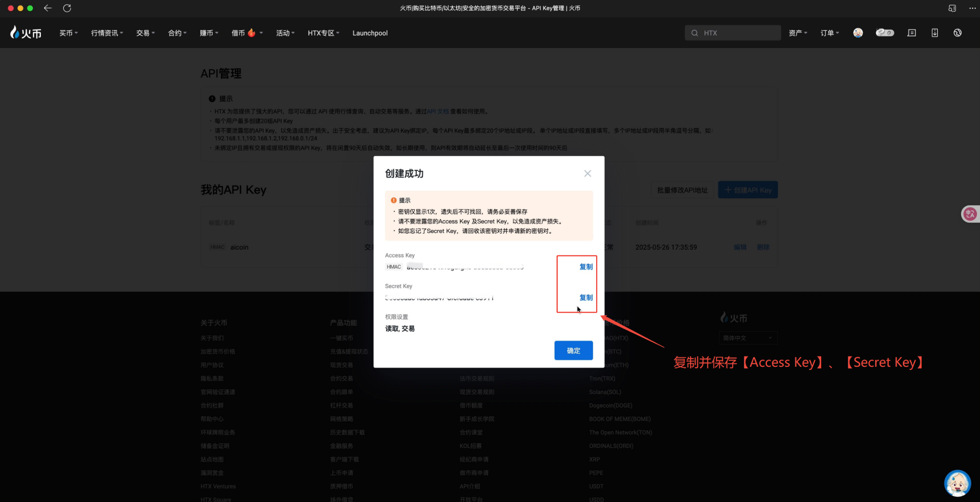The image size is (980, 502).
Task: Expand the 行情资讯 menu
Action: coord(107,33)
